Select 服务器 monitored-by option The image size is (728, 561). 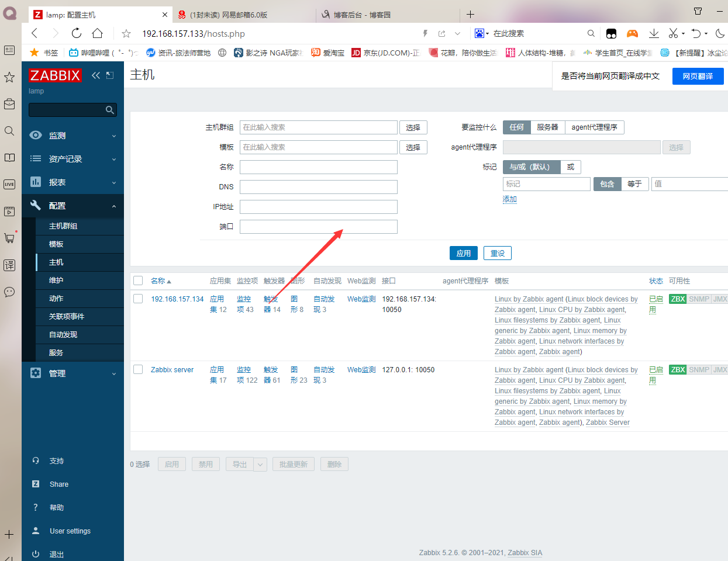pyautogui.click(x=547, y=127)
